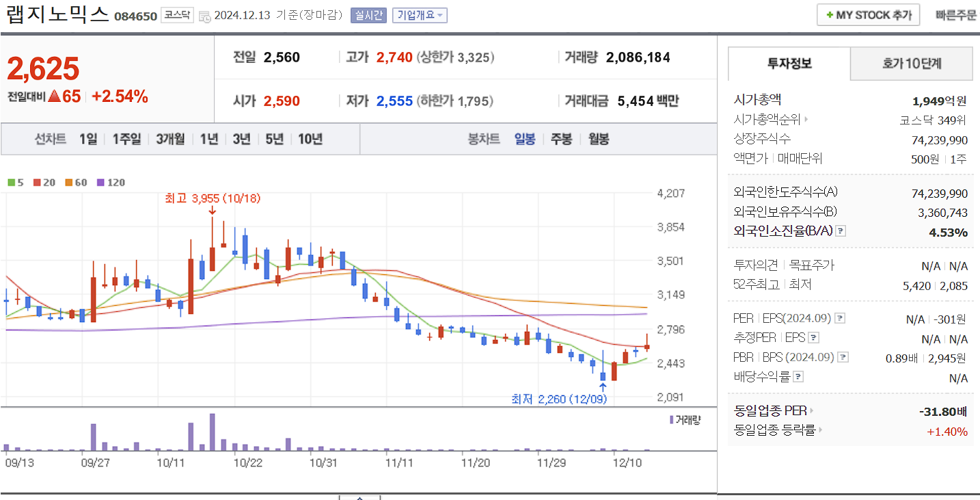Click the PER·EPS(2024.09) help icon
980x500 pixels.
(839, 317)
